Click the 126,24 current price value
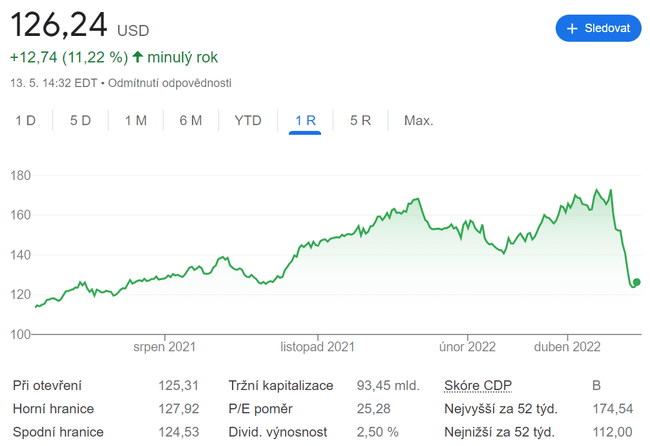This screenshot has width=650, height=446. tap(57, 25)
